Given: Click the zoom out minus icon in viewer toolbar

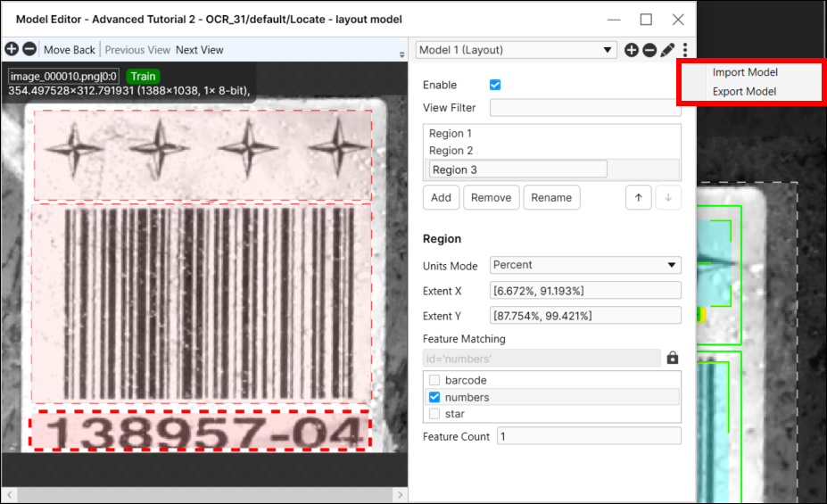Looking at the screenshot, I should tap(29, 50).
